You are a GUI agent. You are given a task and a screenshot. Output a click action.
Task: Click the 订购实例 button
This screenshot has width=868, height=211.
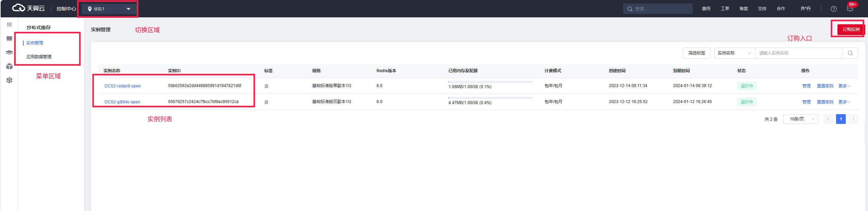pos(851,29)
